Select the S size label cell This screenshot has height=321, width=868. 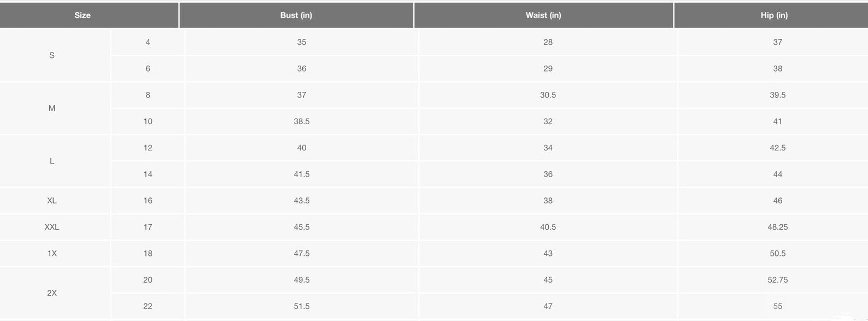(x=52, y=55)
